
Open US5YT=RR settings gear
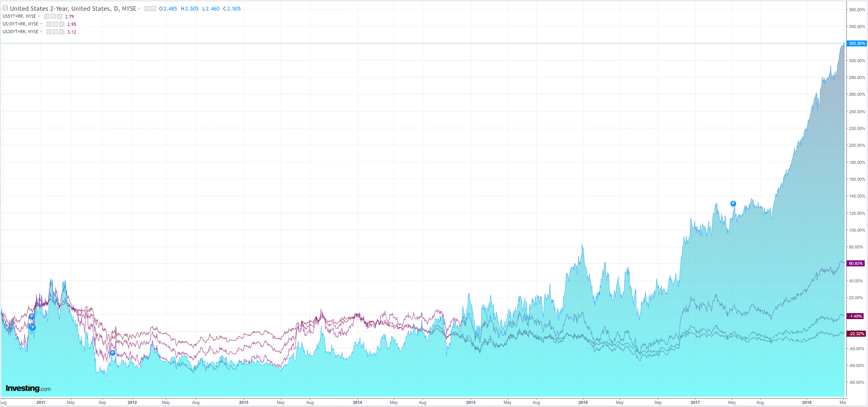(53, 17)
